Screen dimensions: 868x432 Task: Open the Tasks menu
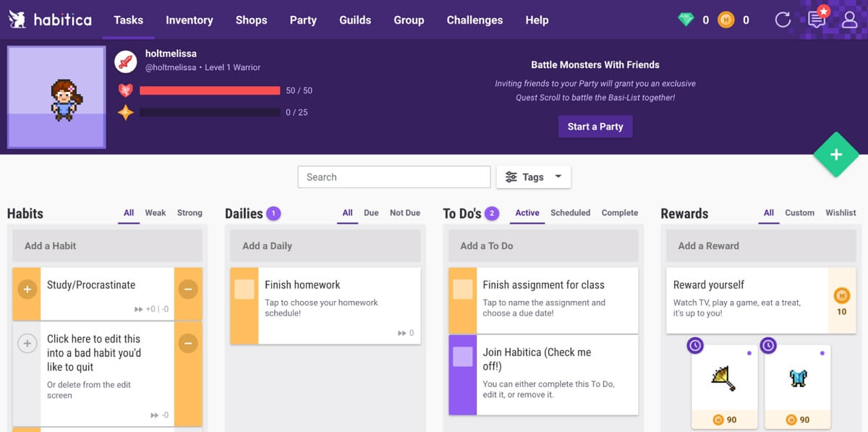click(128, 20)
